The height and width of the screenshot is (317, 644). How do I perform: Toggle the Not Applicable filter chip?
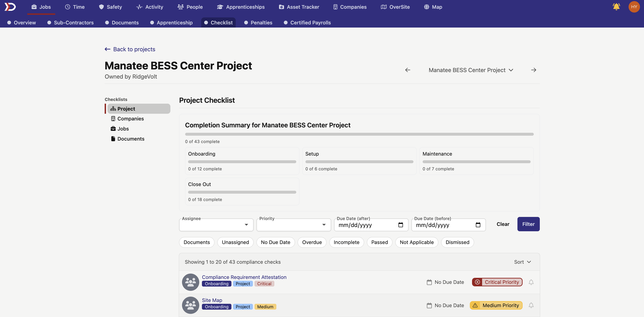point(417,242)
